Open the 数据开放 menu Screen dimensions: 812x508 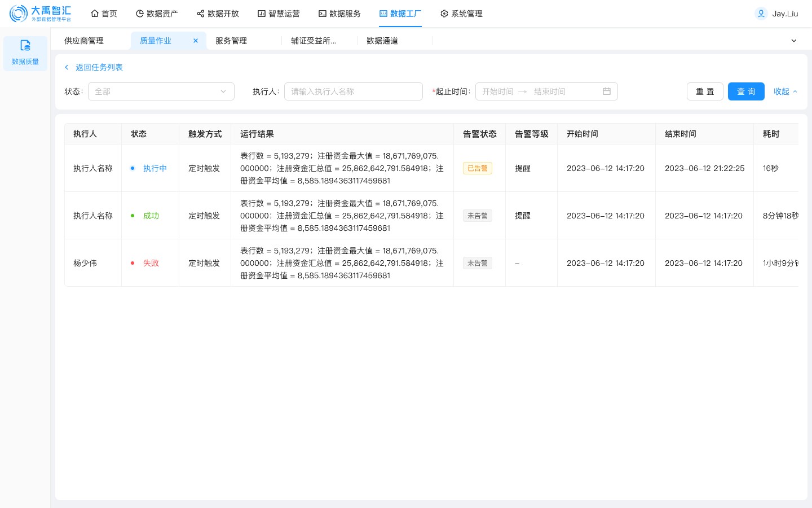coord(218,14)
